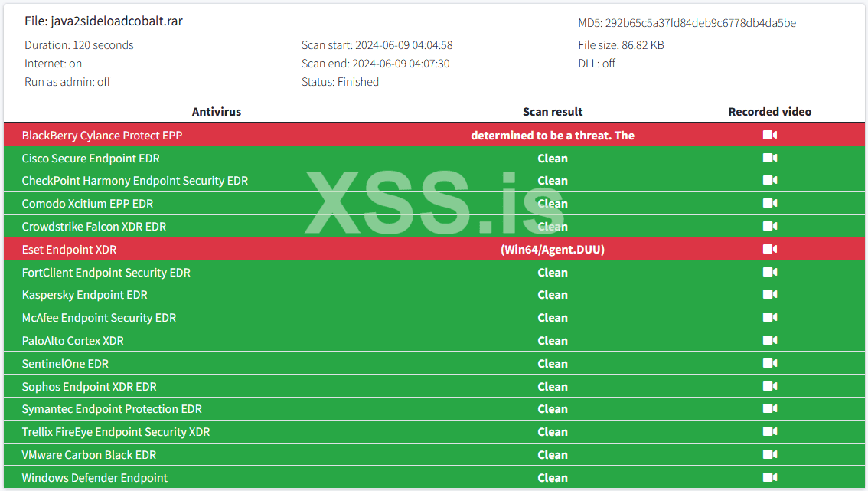Select the Crowdstrike Falcon XDR EDR name
The width and height of the screenshot is (868, 491).
94,227
